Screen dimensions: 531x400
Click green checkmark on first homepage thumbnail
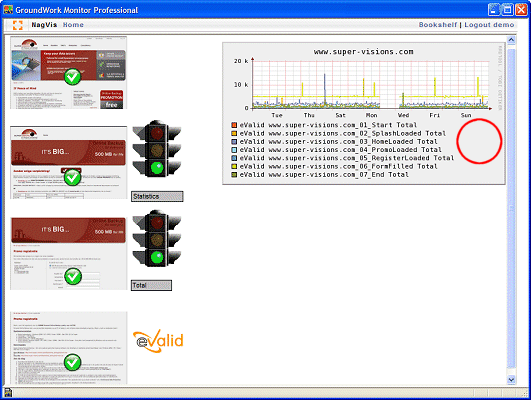(72, 77)
